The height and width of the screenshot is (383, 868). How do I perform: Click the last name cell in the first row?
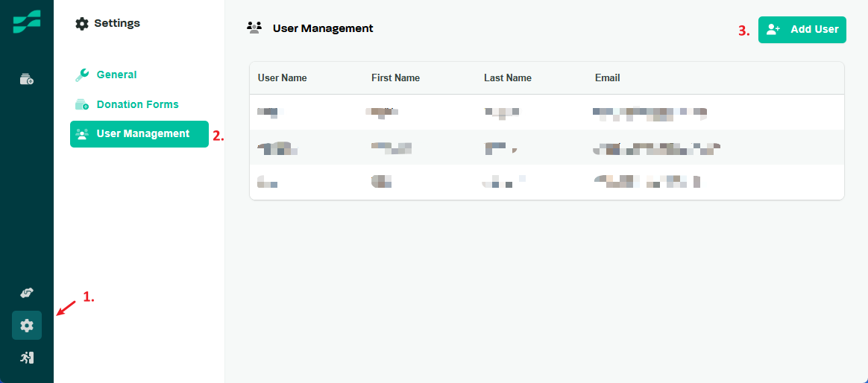coord(501,113)
